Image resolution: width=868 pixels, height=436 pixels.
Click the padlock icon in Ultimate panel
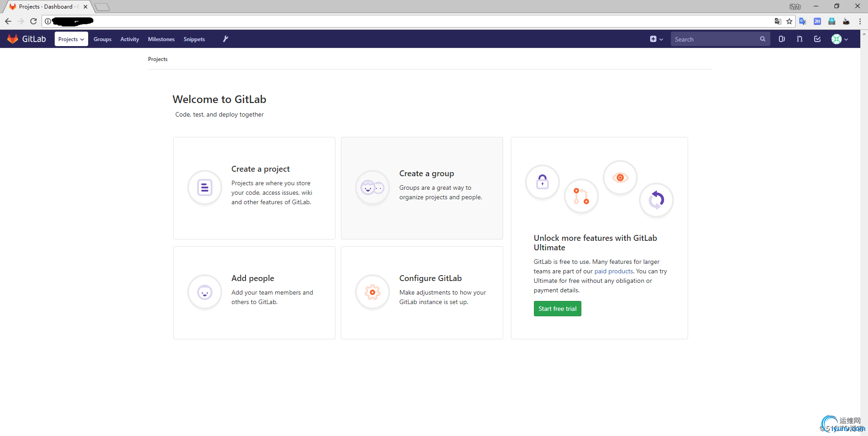point(542,182)
